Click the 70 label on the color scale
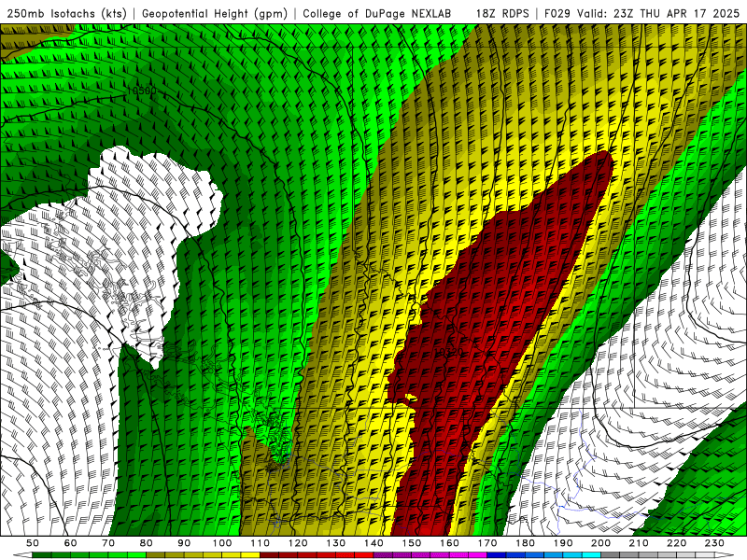 click(108, 543)
